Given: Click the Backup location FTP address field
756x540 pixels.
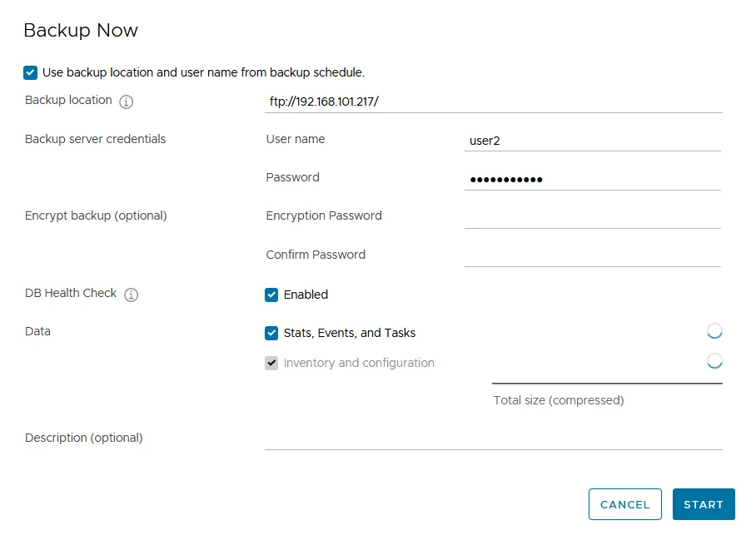Looking at the screenshot, I should (493, 102).
